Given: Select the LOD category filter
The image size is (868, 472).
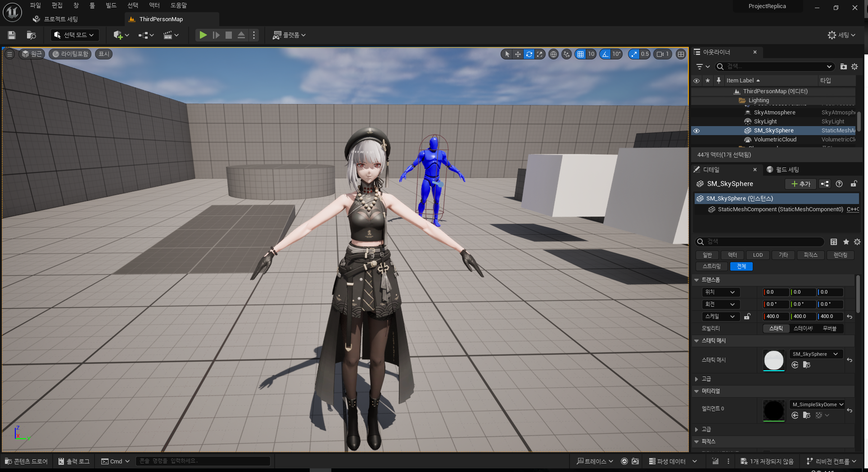Looking at the screenshot, I should pyautogui.click(x=758, y=255).
